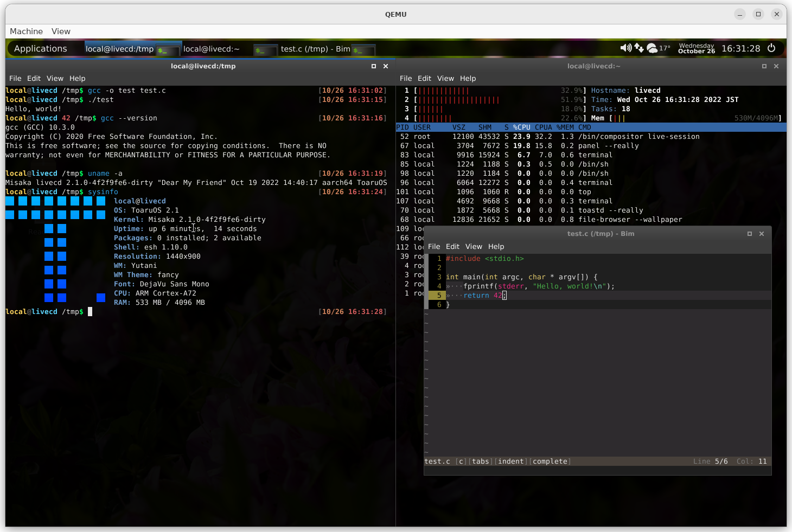
Task: Expand the QEMU Machine menu
Action: click(26, 31)
